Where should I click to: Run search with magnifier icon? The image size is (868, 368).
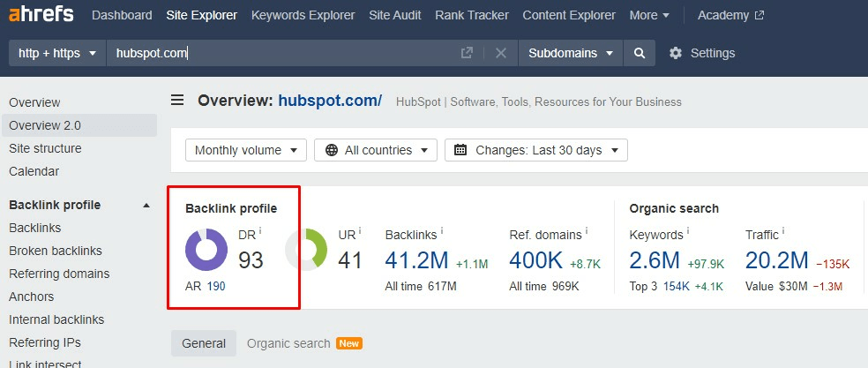click(x=640, y=53)
